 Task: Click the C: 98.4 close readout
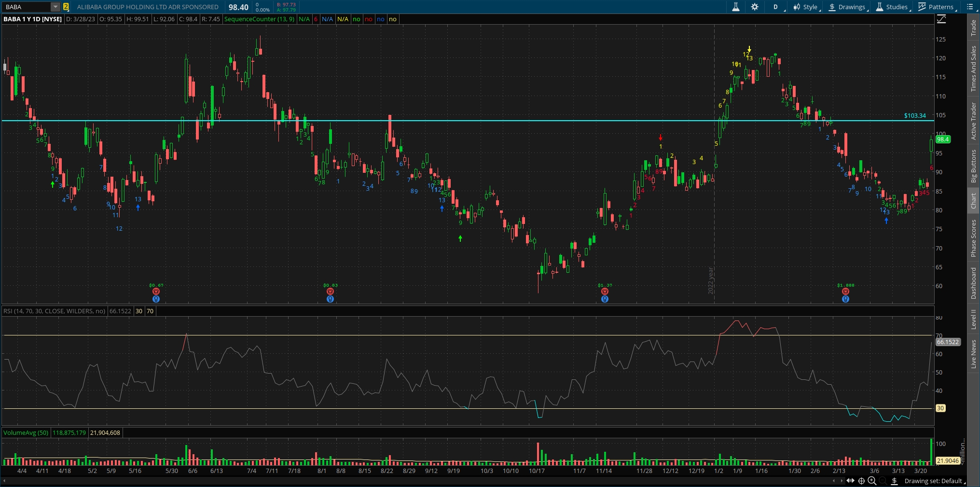click(x=188, y=19)
